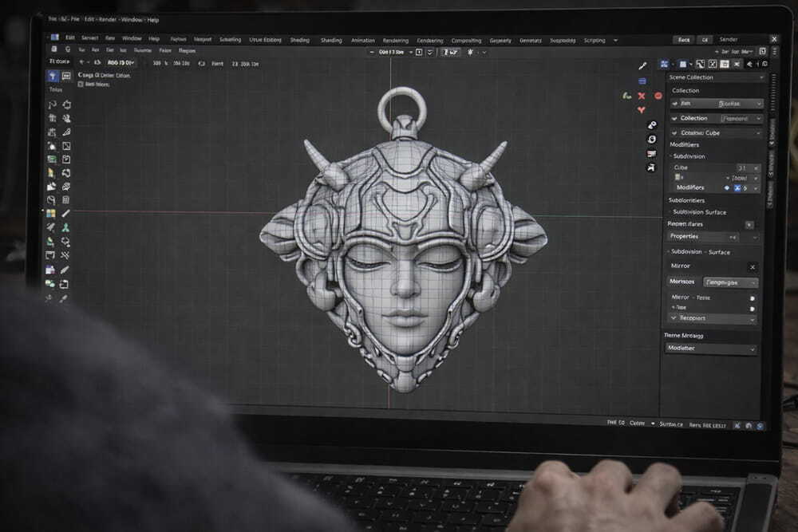Click the green curve icon near gizmo
The height and width of the screenshot is (532, 798).
pos(626,96)
